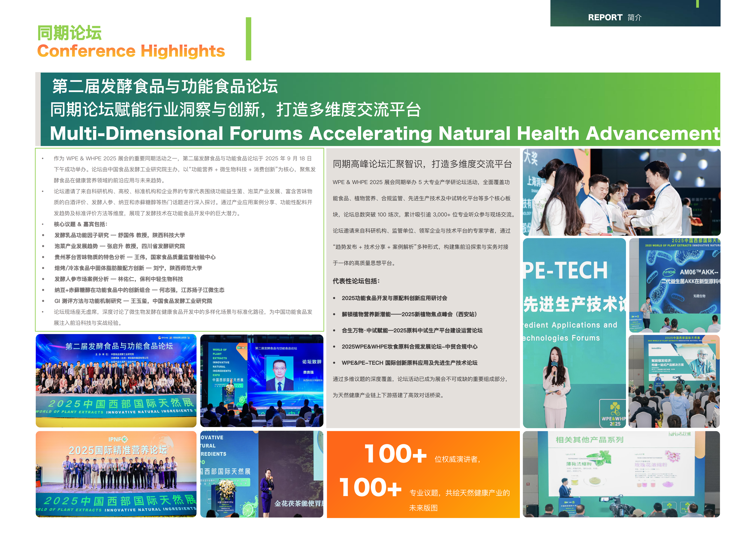Click the paragraph starting '作为 WPE & WHPE 2025'
756x535 pixels.
pyautogui.click(x=184, y=169)
